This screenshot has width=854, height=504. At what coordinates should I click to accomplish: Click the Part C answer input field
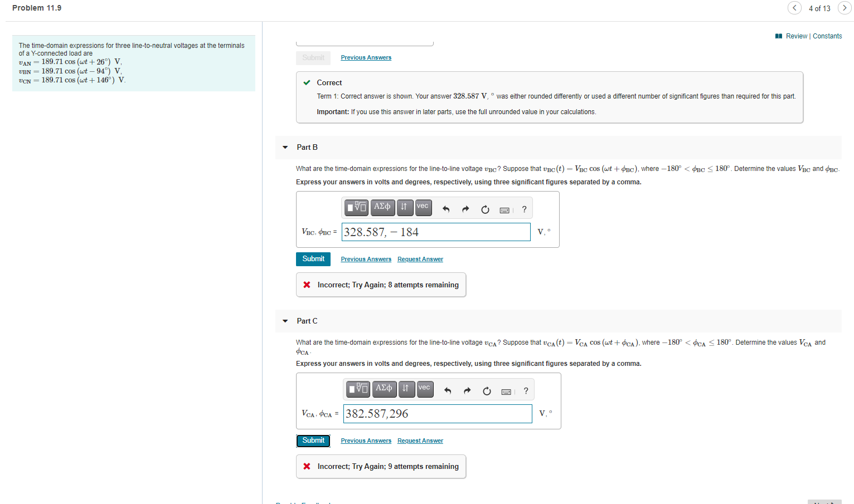[x=438, y=414]
